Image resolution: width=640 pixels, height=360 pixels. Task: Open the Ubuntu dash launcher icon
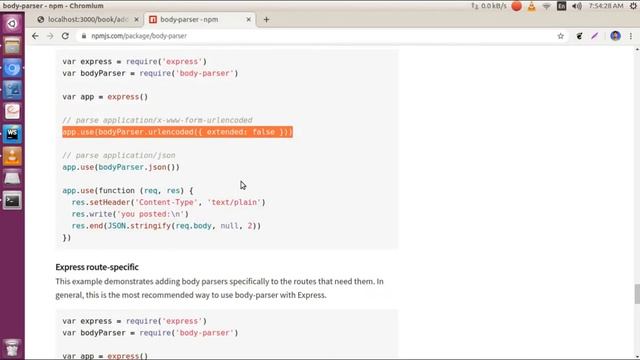coord(12,23)
